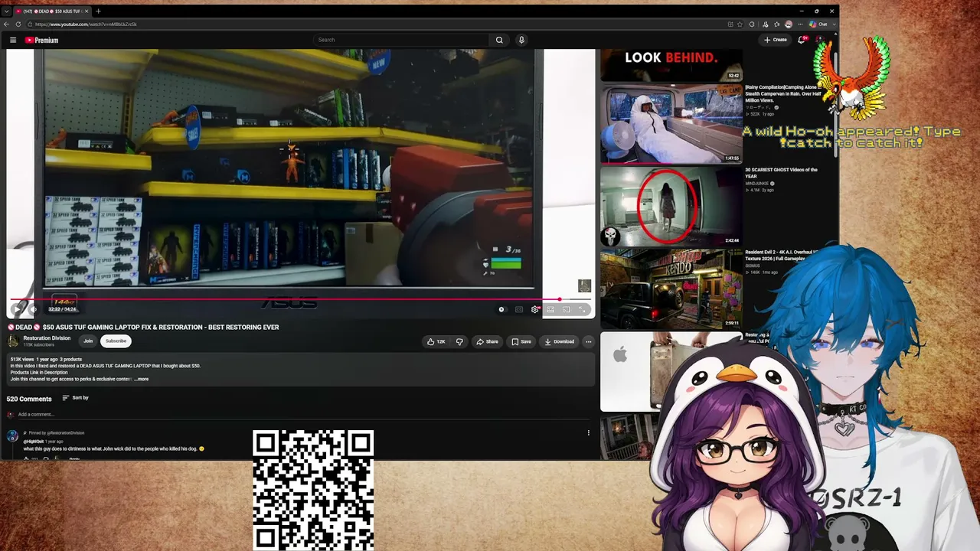
Task: Open the 30 SCARIEST GHOST Videos title link
Action: pyautogui.click(x=781, y=173)
